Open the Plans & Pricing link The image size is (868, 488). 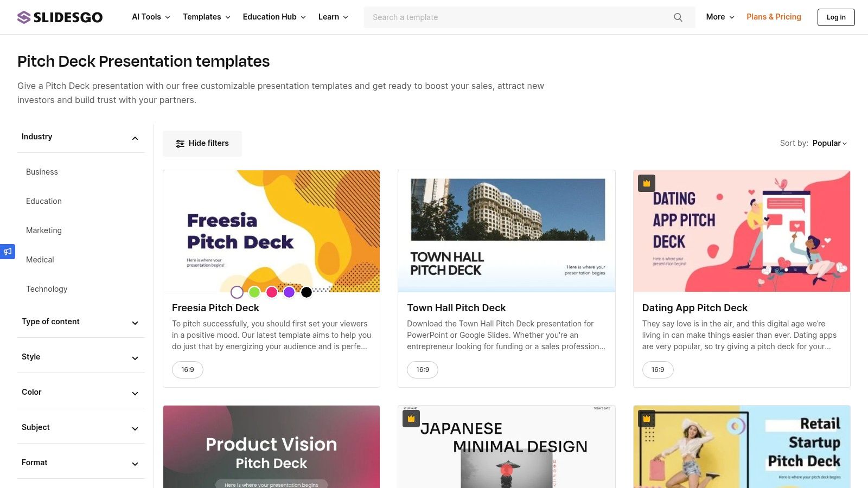tap(774, 17)
